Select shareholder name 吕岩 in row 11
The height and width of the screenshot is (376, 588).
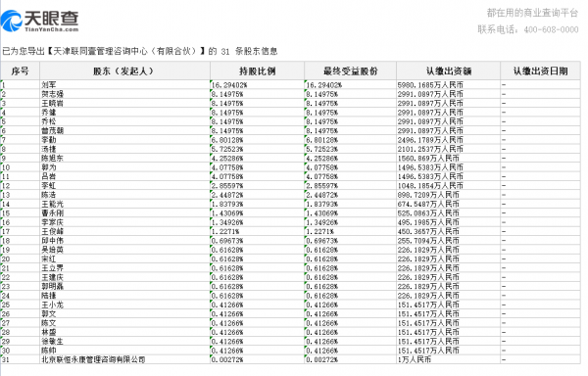click(x=48, y=176)
